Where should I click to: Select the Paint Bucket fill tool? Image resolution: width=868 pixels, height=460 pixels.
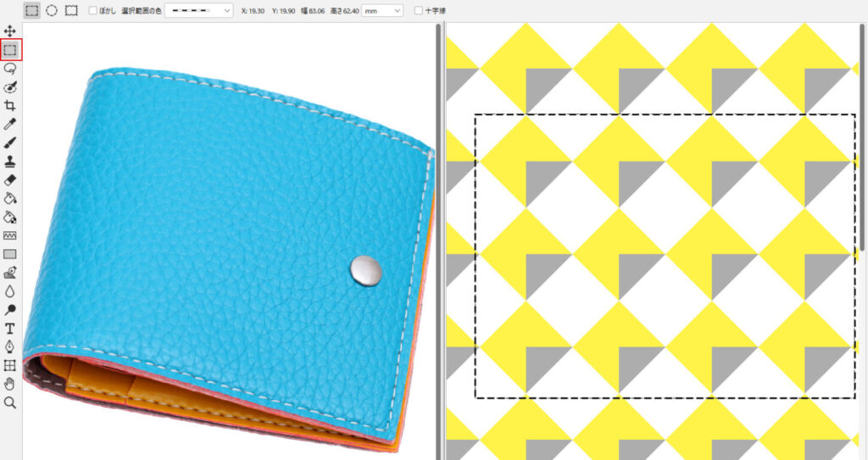(10, 198)
